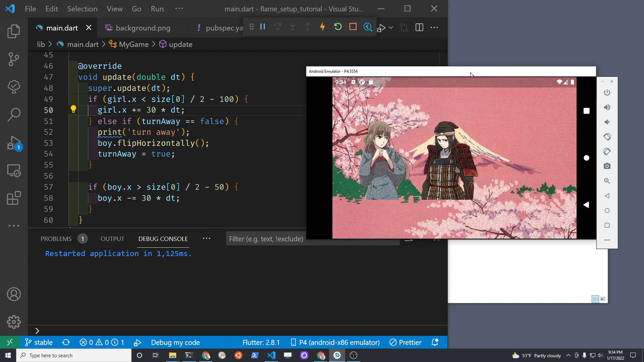644x362 pixels.
Task: Open the Edit menu
Action: coord(52,9)
